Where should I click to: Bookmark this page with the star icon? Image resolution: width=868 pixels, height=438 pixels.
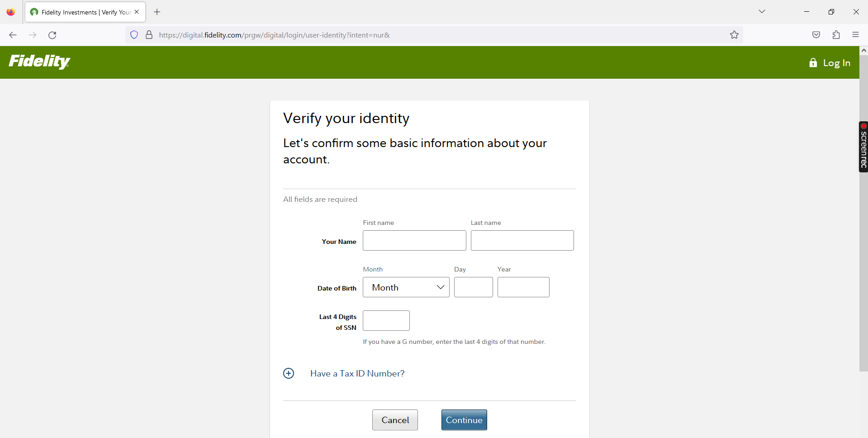(734, 35)
